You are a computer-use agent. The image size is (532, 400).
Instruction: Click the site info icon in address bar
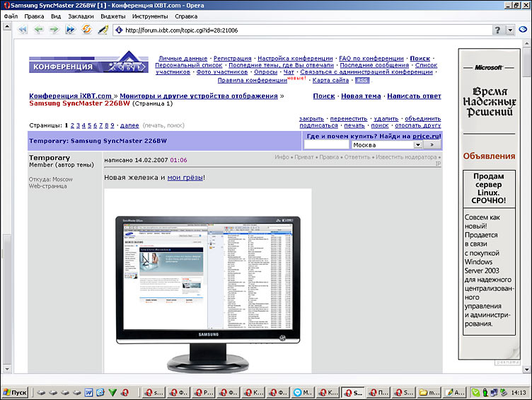click(x=119, y=30)
